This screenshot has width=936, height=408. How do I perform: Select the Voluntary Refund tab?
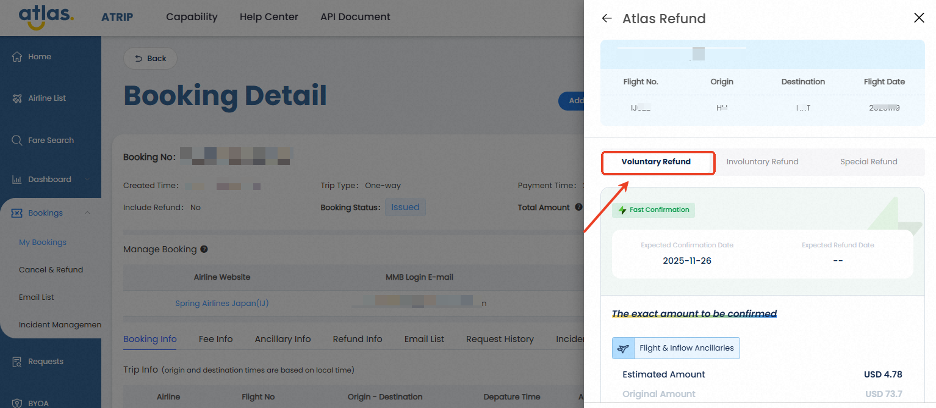656,162
